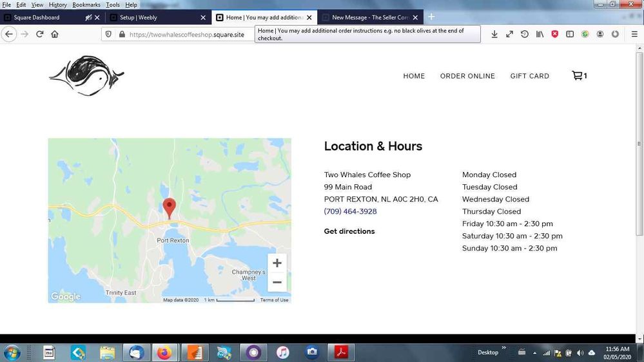Open the Firefox hamburger menu
This screenshot has width=644, height=362.
[x=634, y=34]
